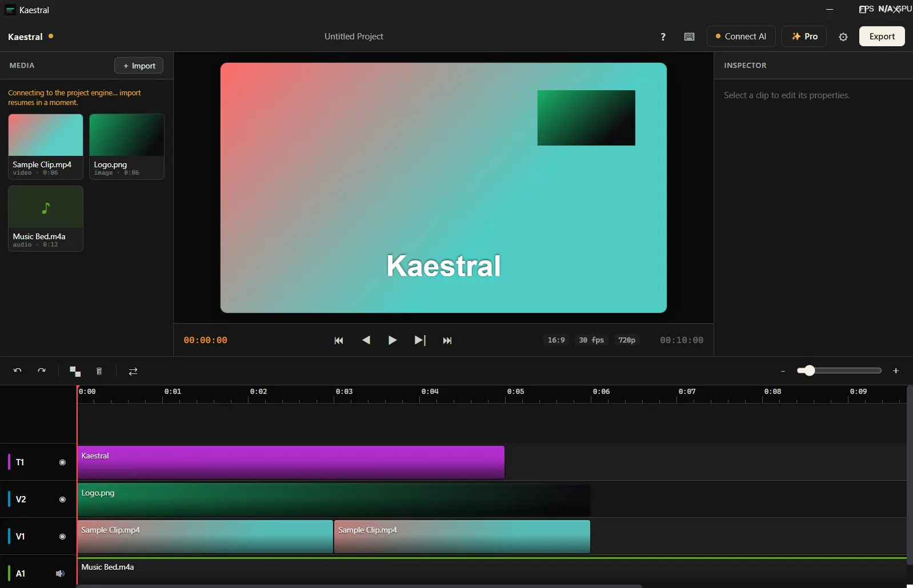The width and height of the screenshot is (913, 588).
Task: Zoom in timeline with plus icon
Action: click(896, 371)
